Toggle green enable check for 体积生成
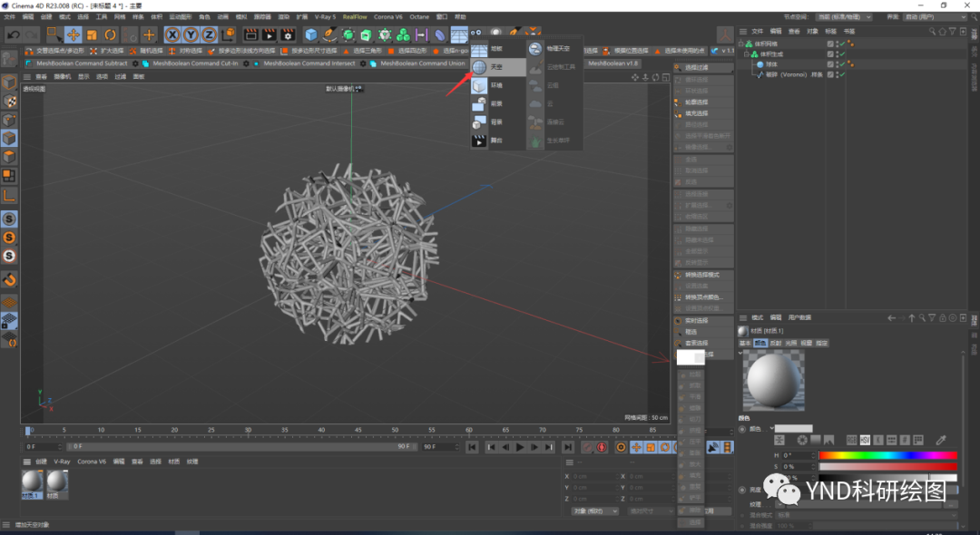This screenshot has width=980, height=535. tap(842, 54)
